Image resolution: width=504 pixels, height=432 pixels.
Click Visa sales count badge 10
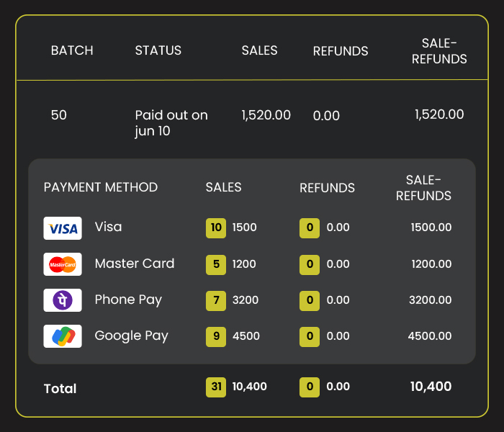[215, 228]
